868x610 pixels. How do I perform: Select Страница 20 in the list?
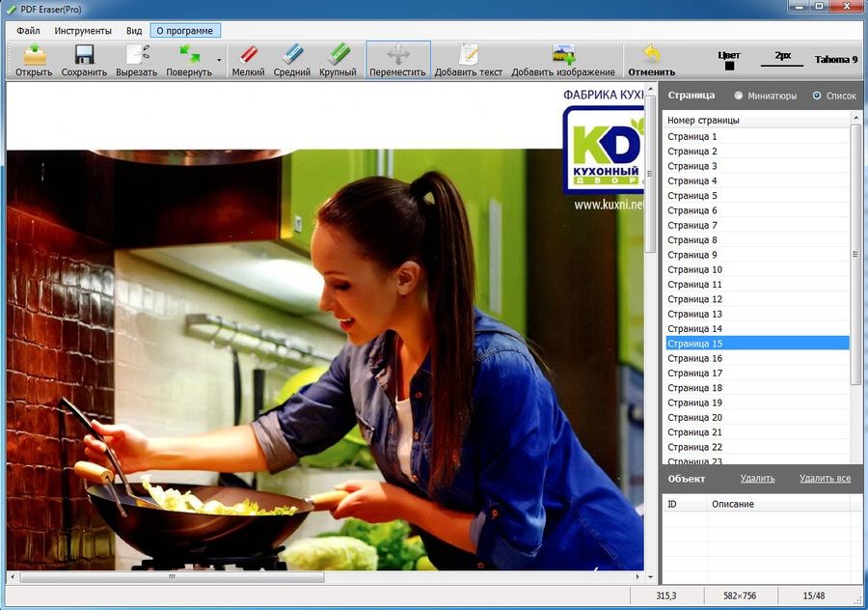pos(756,417)
